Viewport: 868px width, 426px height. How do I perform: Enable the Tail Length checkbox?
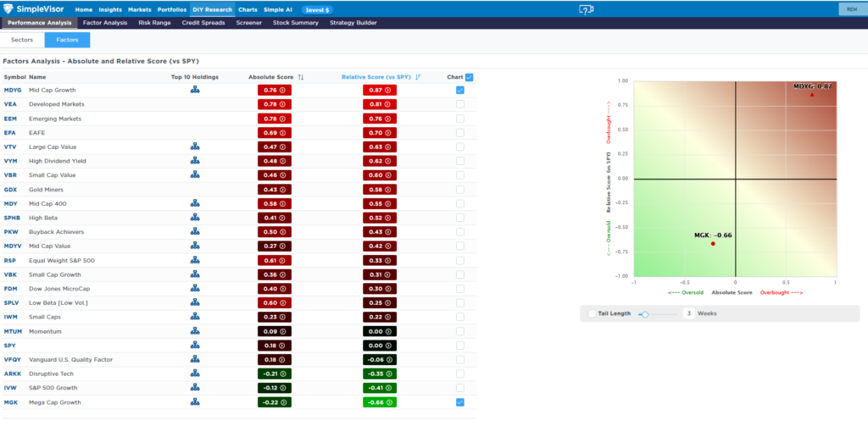[x=591, y=313]
